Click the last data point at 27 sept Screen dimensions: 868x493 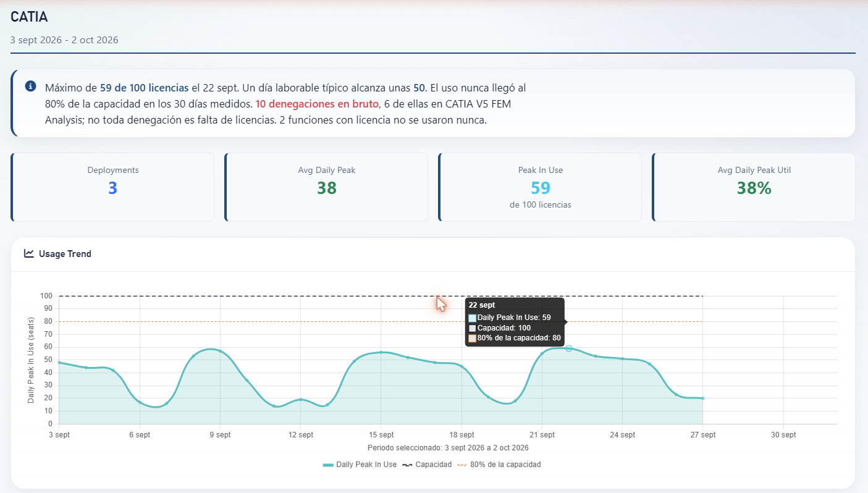click(703, 398)
